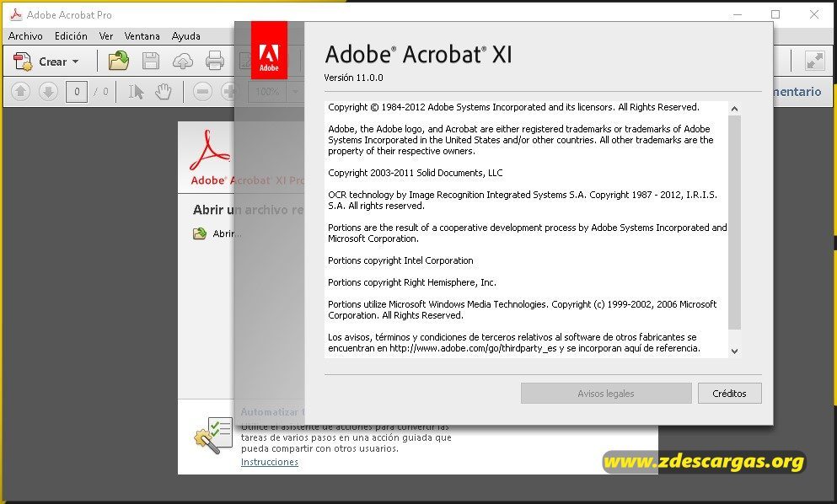Click the action wizard checklist icon

click(x=213, y=435)
